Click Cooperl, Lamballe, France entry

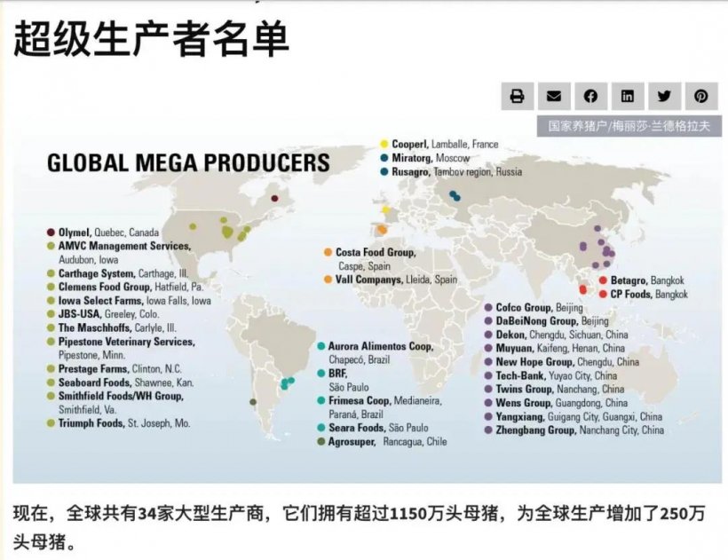[x=439, y=145]
